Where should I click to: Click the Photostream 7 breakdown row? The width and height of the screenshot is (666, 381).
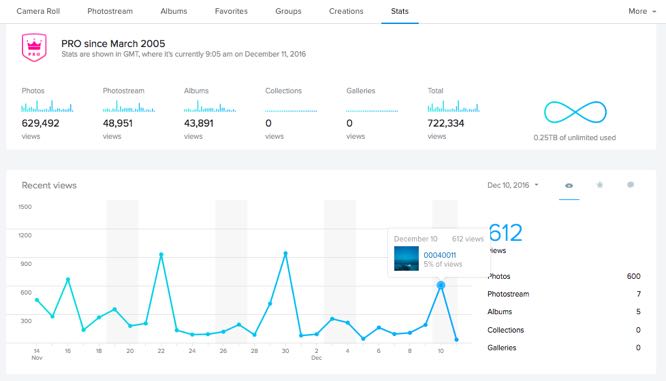[564, 294]
